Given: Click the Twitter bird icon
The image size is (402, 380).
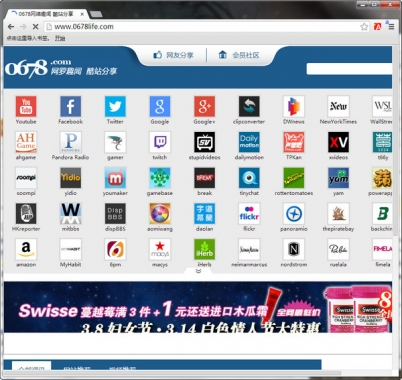Looking at the screenshot, I should 115,106.
